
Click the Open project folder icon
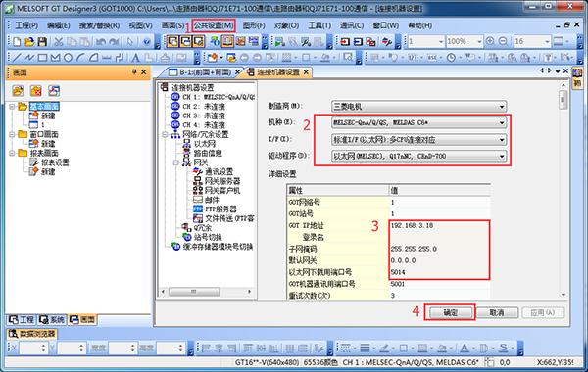coord(29,41)
